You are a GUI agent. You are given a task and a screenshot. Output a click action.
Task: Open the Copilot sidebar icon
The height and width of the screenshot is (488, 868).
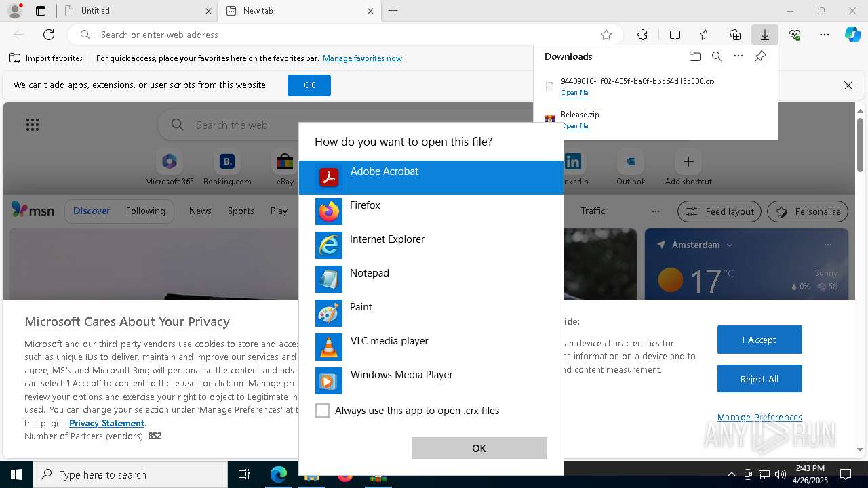(852, 35)
